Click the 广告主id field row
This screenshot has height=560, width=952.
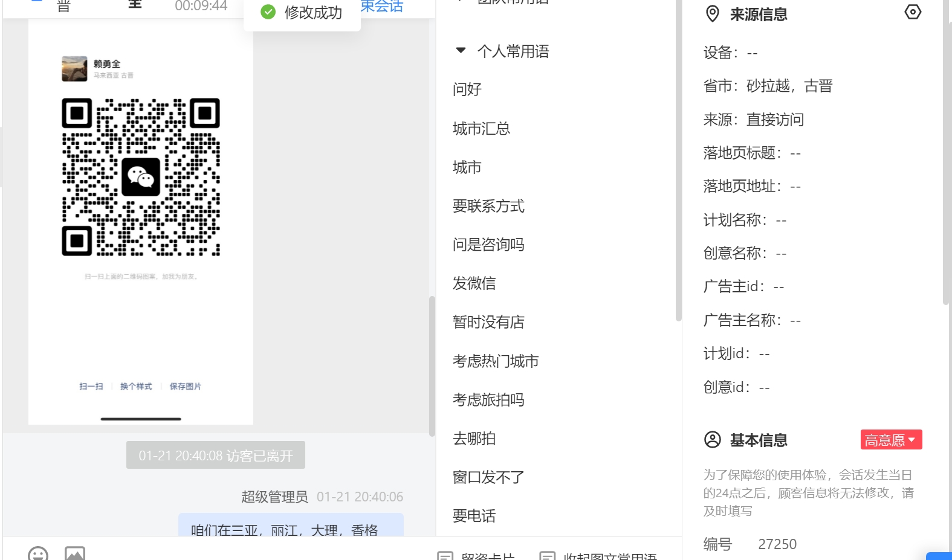coord(743,286)
